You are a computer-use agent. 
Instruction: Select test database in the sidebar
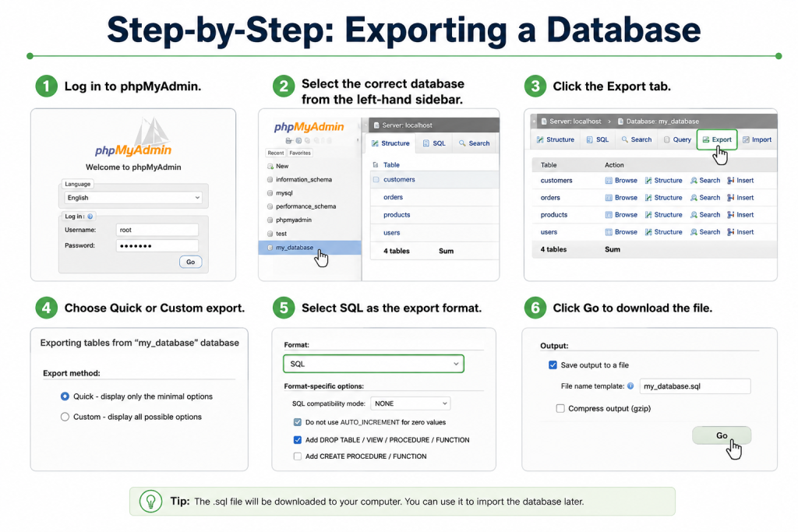pyautogui.click(x=281, y=234)
